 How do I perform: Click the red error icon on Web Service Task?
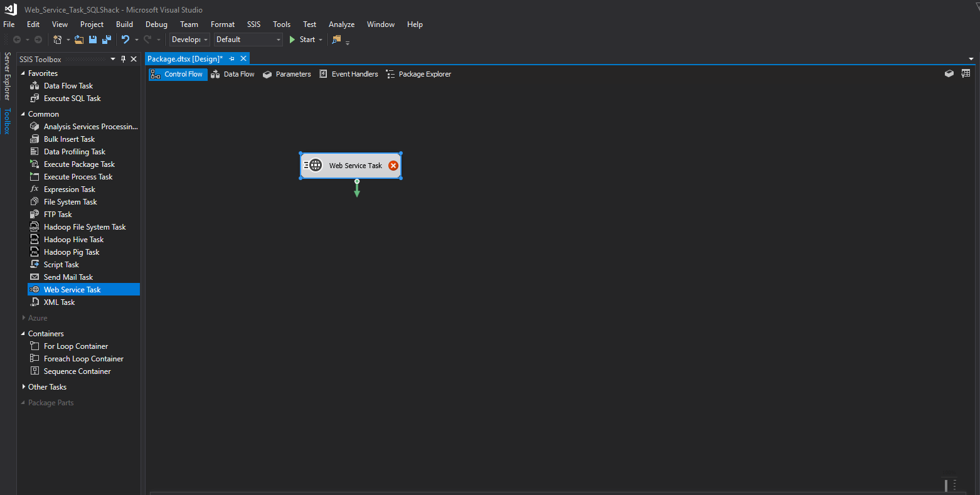click(x=393, y=166)
